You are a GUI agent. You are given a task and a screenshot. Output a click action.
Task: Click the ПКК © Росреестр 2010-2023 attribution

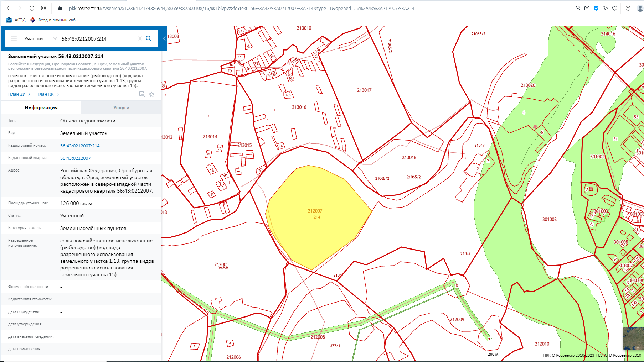[x=569, y=355]
